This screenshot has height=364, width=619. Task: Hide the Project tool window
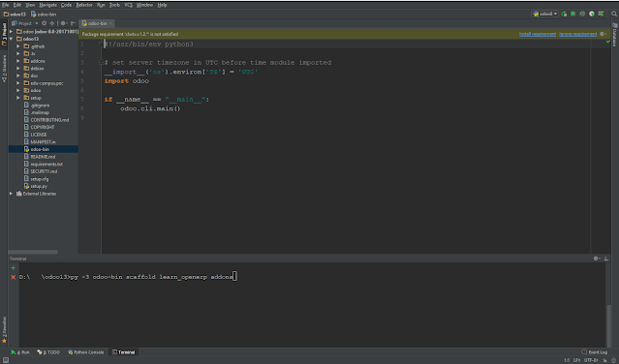pos(73,23)
